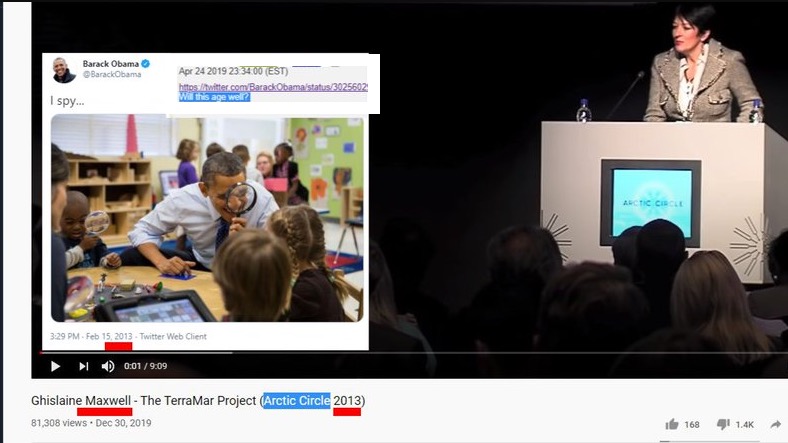
Task: Click the 'Will this age well?' text
Action: tap(214, 97)
